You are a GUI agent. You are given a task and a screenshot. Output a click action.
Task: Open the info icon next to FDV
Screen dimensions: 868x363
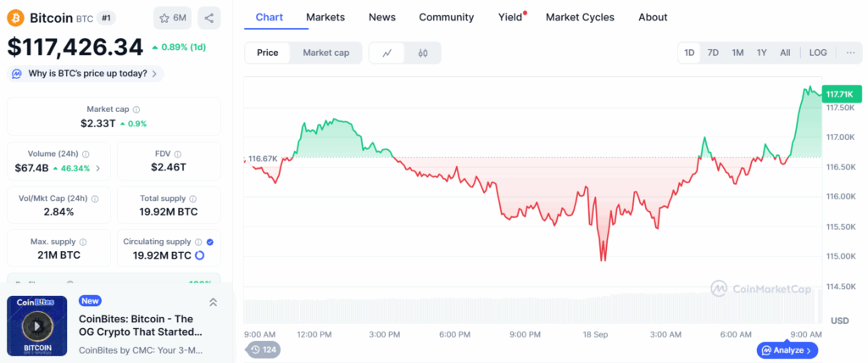pos(177,154)
